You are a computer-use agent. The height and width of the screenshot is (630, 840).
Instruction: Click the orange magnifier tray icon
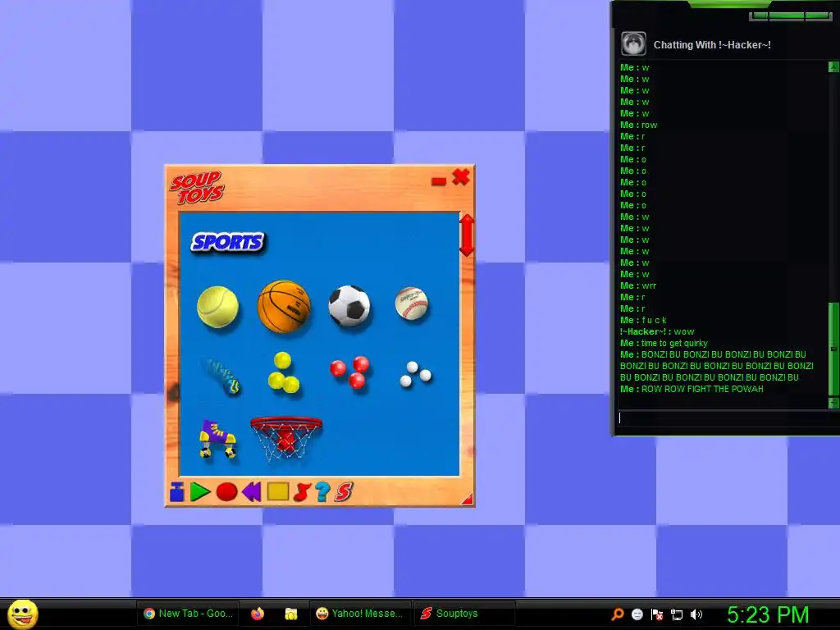tap(618, 614)
